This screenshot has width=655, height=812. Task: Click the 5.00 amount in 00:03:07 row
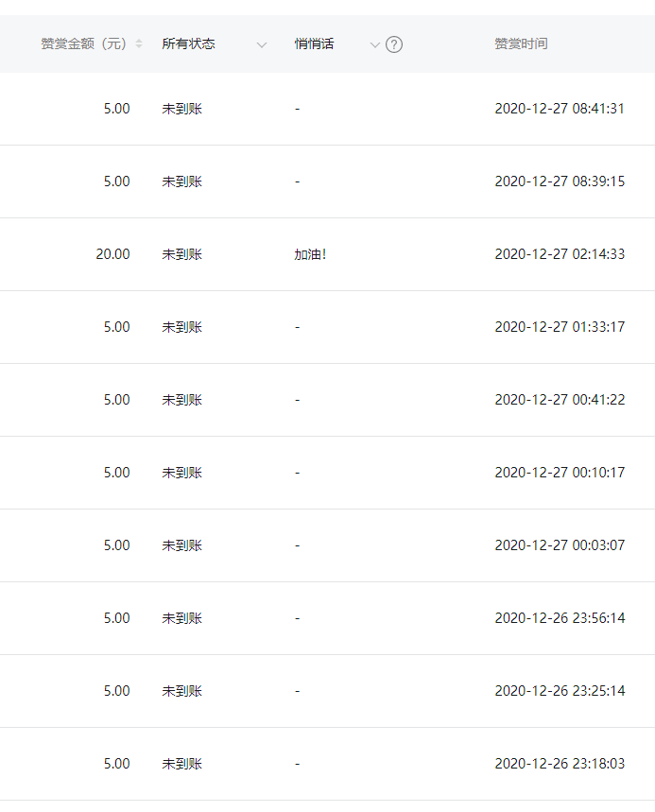coord(116,545)
